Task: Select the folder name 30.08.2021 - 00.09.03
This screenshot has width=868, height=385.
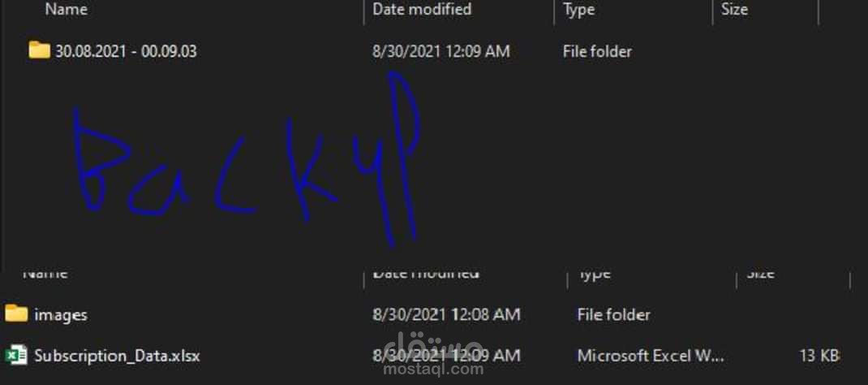Action: [127, 51]
